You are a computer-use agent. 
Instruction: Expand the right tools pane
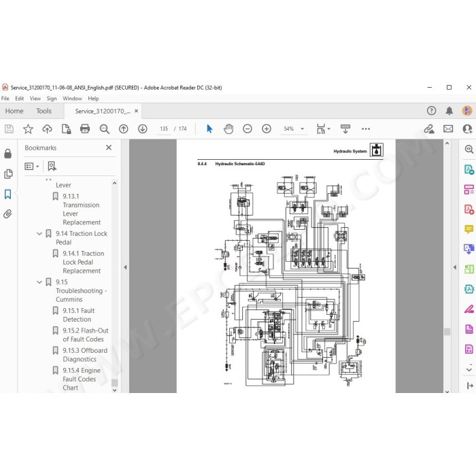pos(470,386)
